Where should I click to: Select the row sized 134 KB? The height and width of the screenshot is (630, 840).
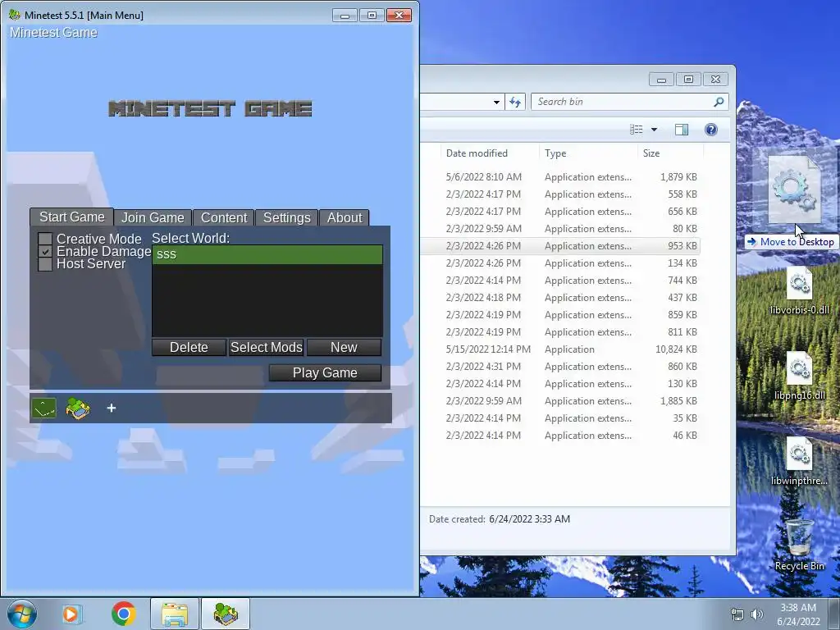coord(559,263)
